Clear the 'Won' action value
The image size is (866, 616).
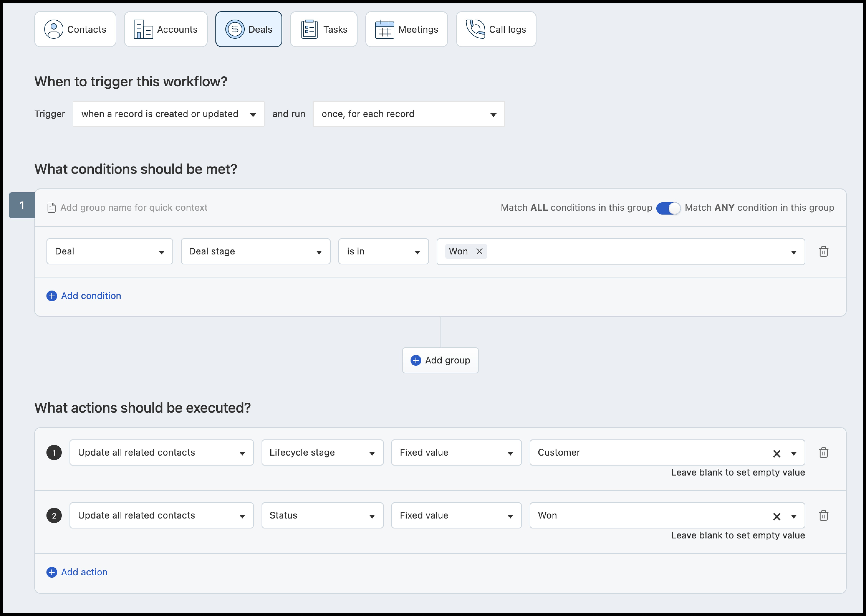pyautogui.click(x=777, y=517)
